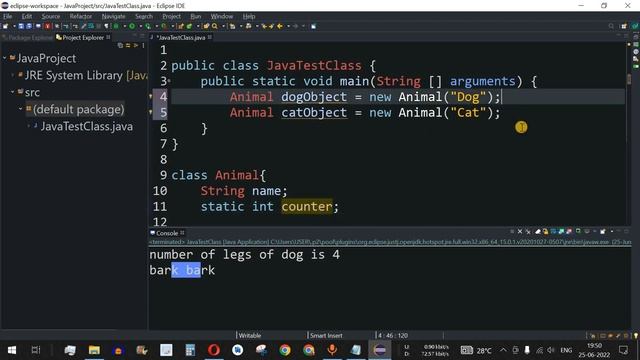
Task: Click the editor vertical scrollbar thumb
Action: pyautogui.click(x=629, y=78)
